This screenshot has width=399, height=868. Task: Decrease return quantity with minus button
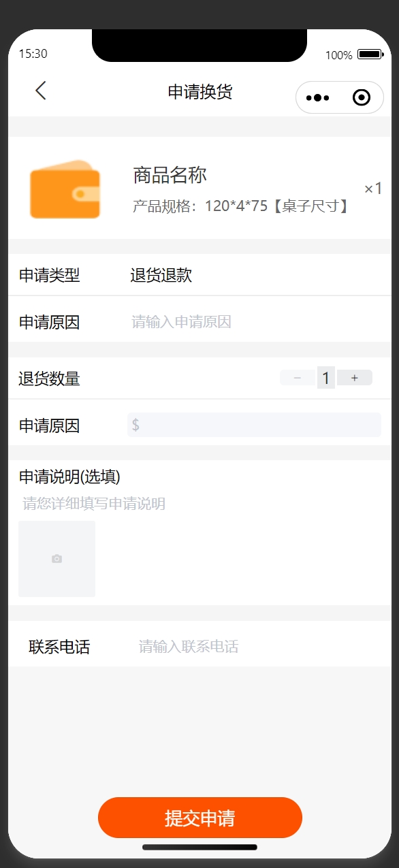coord(298,378)
